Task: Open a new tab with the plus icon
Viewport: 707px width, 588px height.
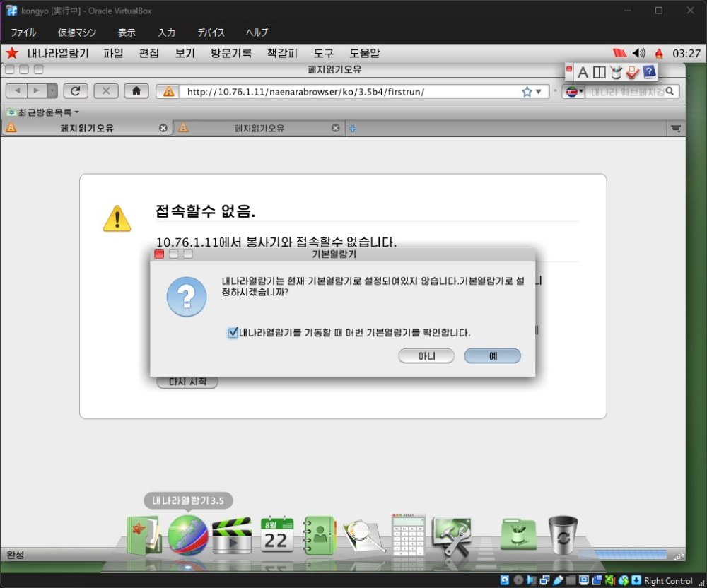Action: [353, 129]
